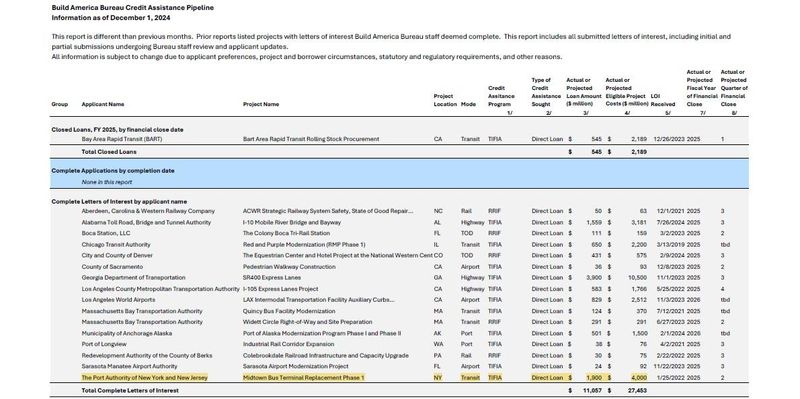Click 'Municipality of Anchorage Alaska' cell

click(127, 333)
